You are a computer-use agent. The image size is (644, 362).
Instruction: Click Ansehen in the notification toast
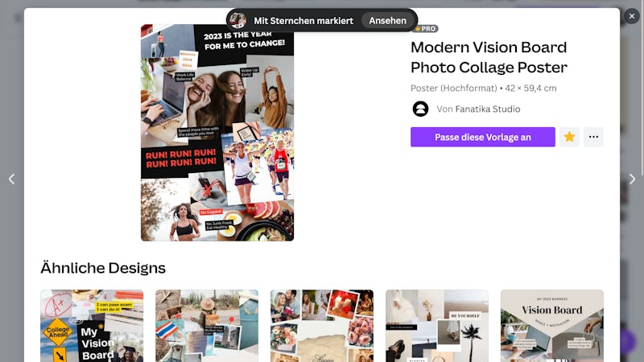click(387, 21)
